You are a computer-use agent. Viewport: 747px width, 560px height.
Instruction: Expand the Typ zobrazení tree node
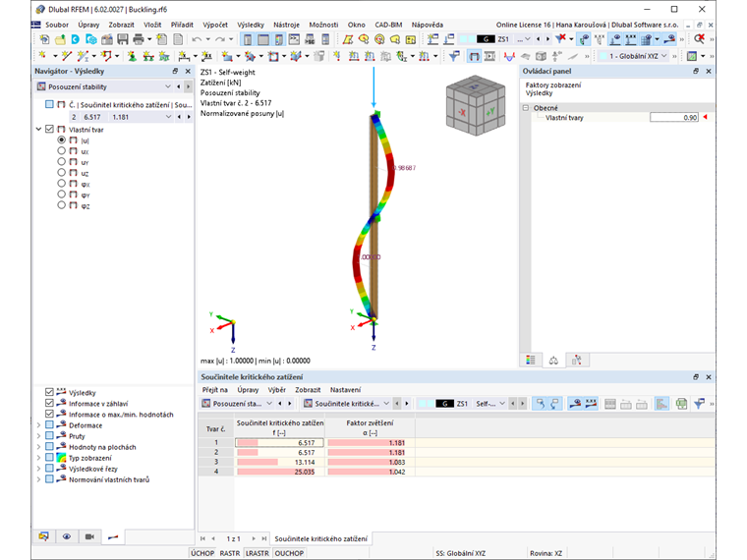(38, 458)
